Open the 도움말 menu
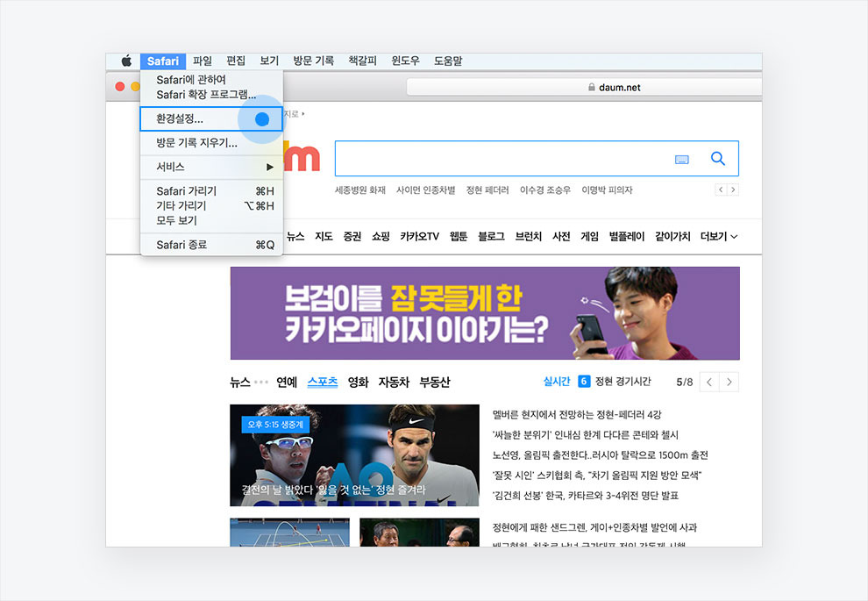 [x=448, y=61]
